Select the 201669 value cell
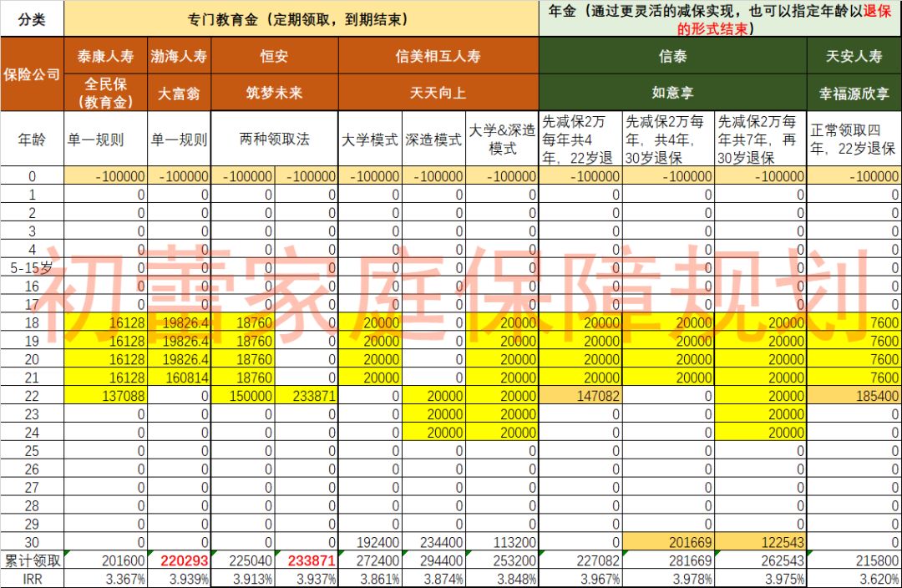Viewport: 902px width, 588px height. point(669,542)
